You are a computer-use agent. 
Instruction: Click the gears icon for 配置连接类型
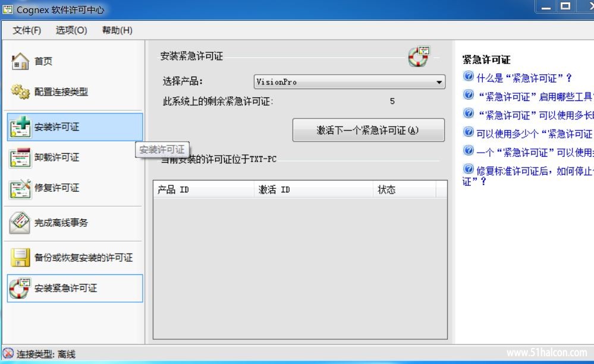coord(20,91)
